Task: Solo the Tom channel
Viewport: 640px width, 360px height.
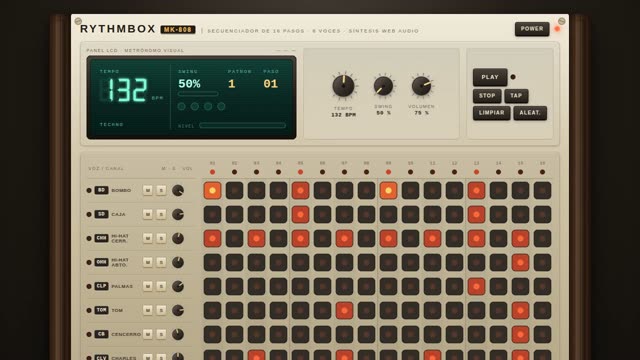Action: click(x=161, y=310)
